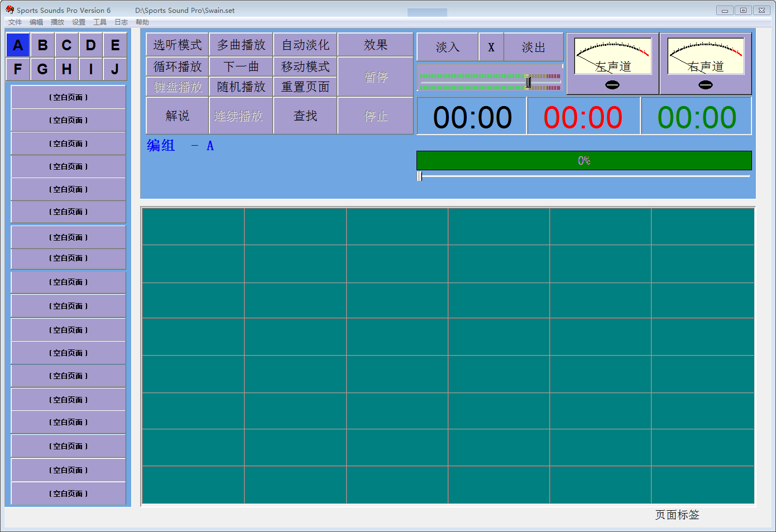
Task: Switch to group H
Action: click(66, 69)
